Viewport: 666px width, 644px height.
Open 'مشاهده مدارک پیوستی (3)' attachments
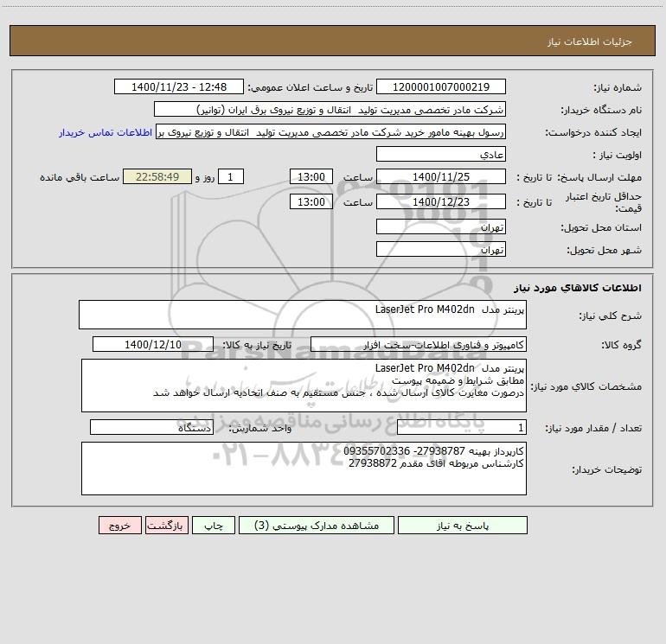pyautogui.click(x=317, y=526)
